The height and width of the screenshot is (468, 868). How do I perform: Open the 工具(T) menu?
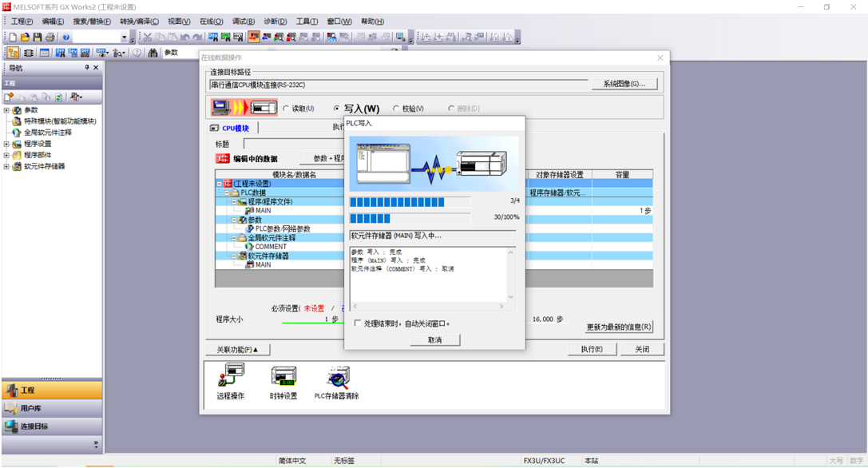point(307,22)
